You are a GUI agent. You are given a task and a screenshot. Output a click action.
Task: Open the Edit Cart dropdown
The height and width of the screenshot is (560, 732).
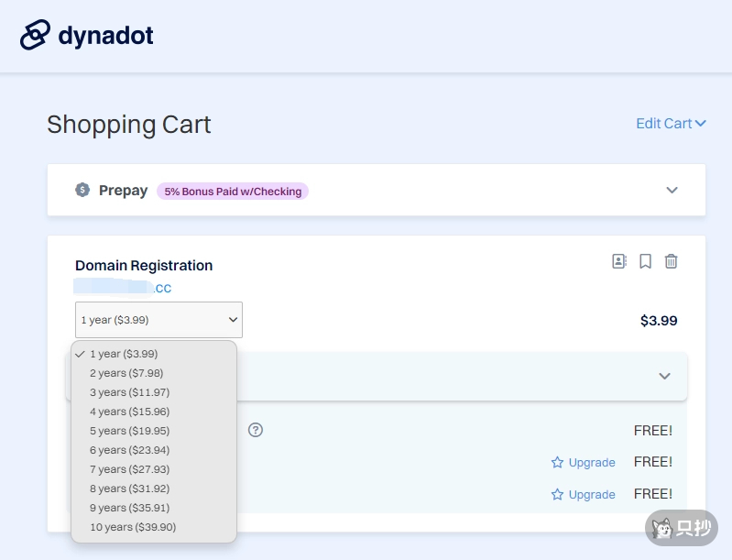(x=671, y=123)
